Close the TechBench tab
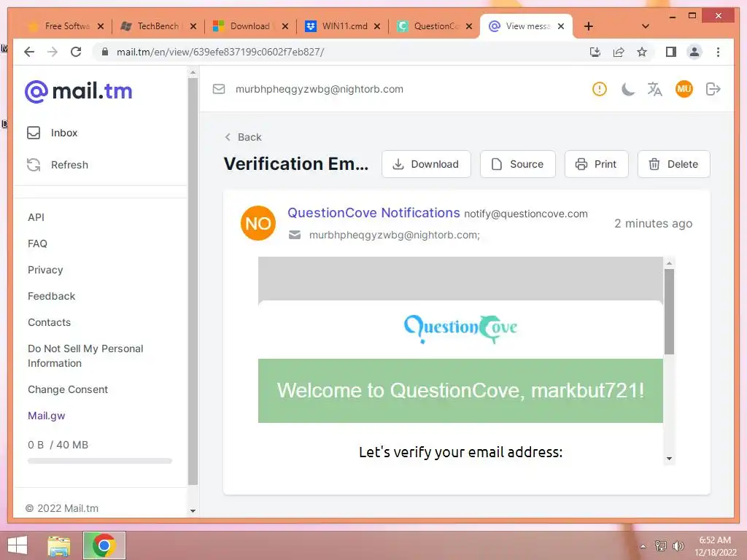This screenshot has height=560, width=747. tap(193, 26)
